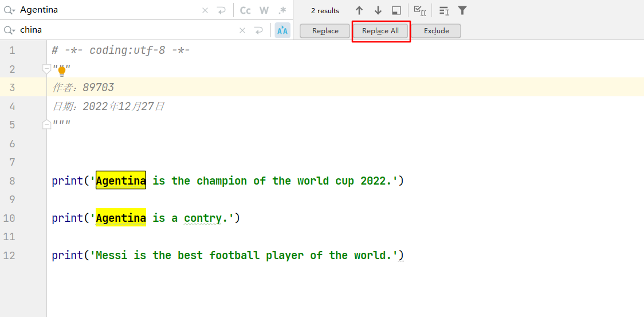The width and height of the screenshot is (644, 317).
Task: Click the Replace button
Action: tap(325, 31)
